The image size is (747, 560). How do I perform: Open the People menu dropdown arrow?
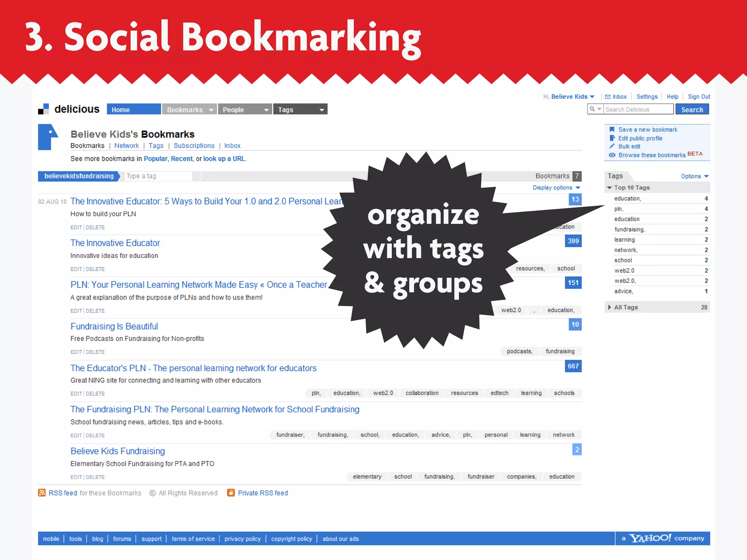tap(267, 110)
